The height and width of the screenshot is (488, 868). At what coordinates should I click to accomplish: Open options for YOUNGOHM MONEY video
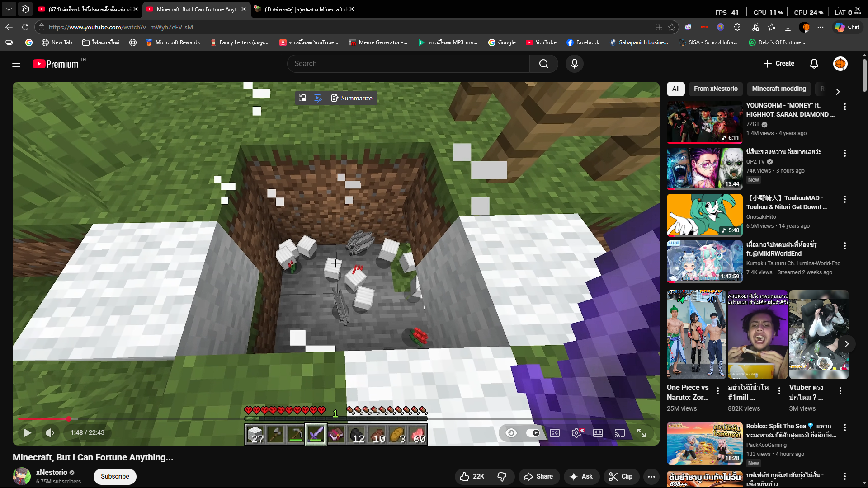pos(844,107)
